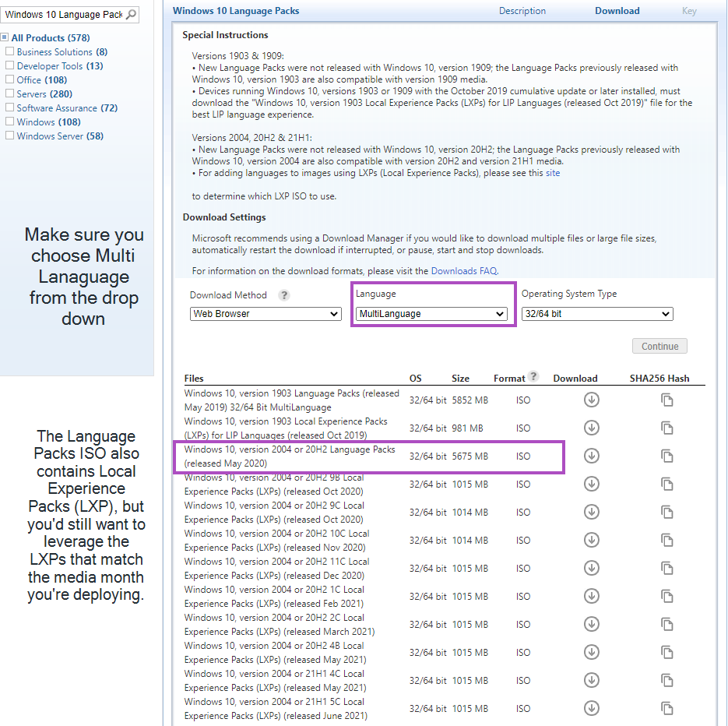728x726 pixels.
Task: Switch to the Description tab
Action: pos(522,11)
